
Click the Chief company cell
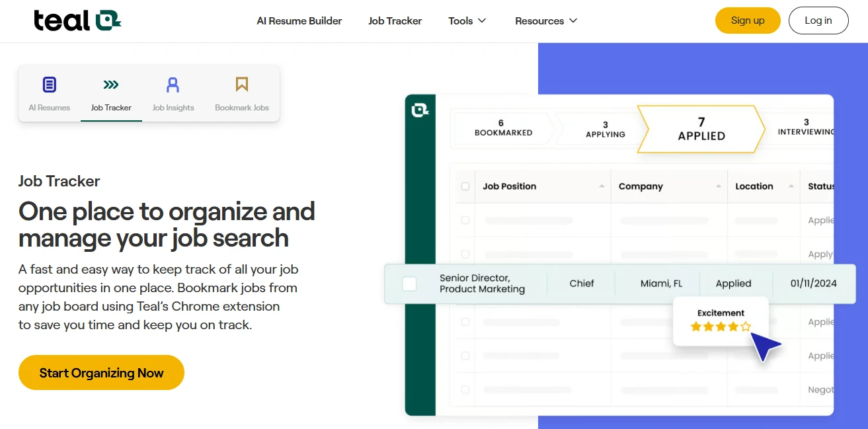[x=582, y=284]
